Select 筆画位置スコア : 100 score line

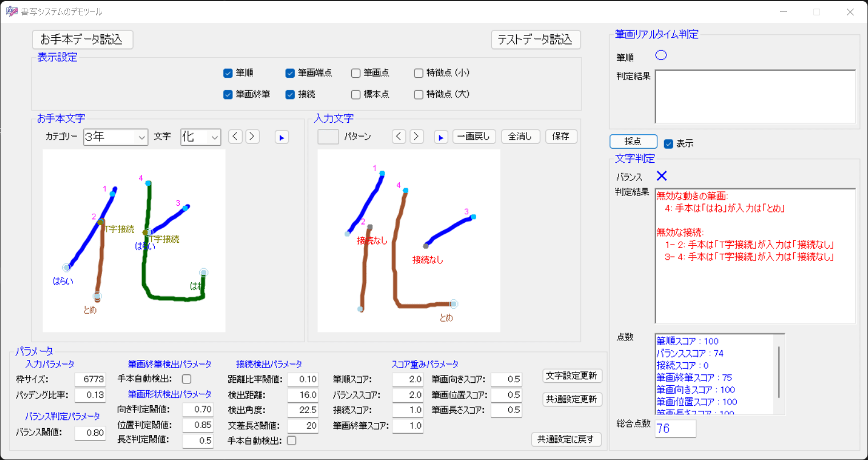[x=697, y=402]
